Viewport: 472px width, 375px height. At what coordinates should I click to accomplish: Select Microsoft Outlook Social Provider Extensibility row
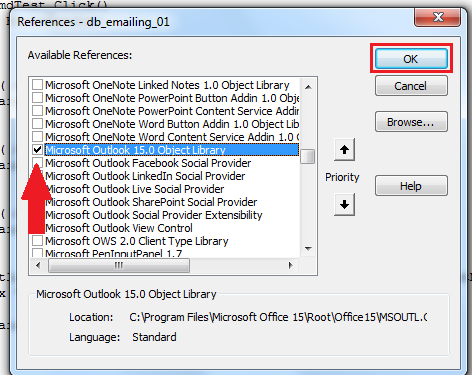tap(154, 215)
